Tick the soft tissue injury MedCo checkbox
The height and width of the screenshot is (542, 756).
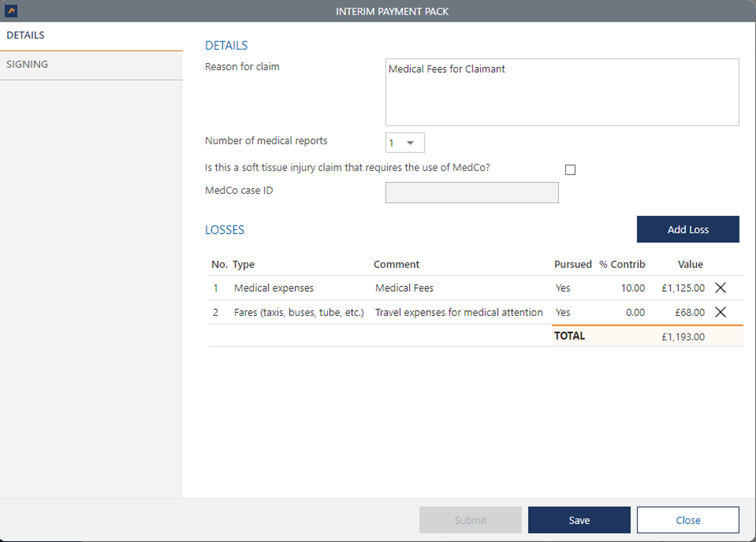(570, 169)
